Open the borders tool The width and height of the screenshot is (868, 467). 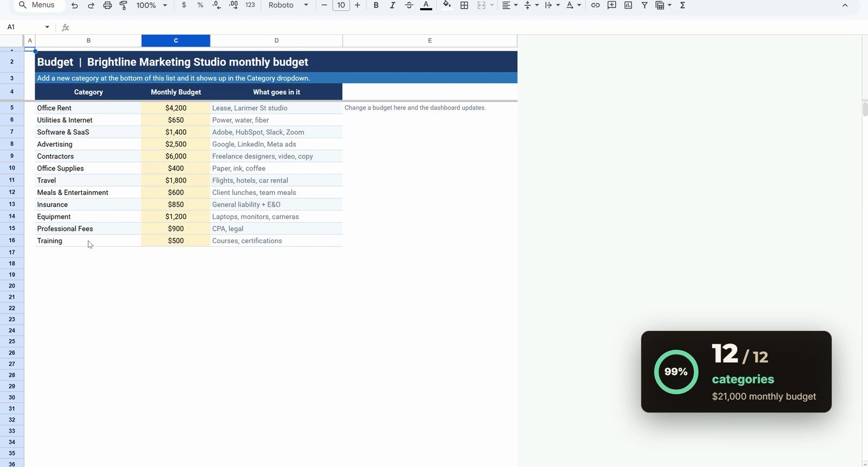464,5
